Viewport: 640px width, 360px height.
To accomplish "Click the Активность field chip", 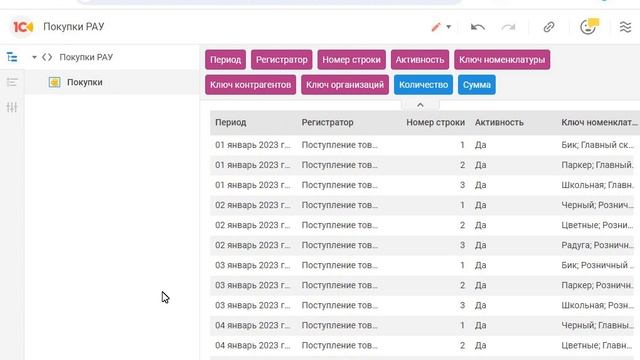I will [420, 60].
